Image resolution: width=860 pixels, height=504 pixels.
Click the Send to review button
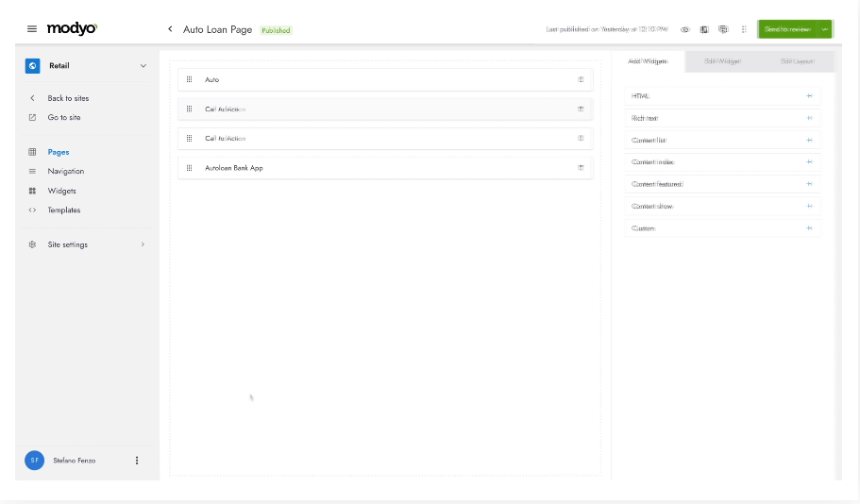pos(787,29)
